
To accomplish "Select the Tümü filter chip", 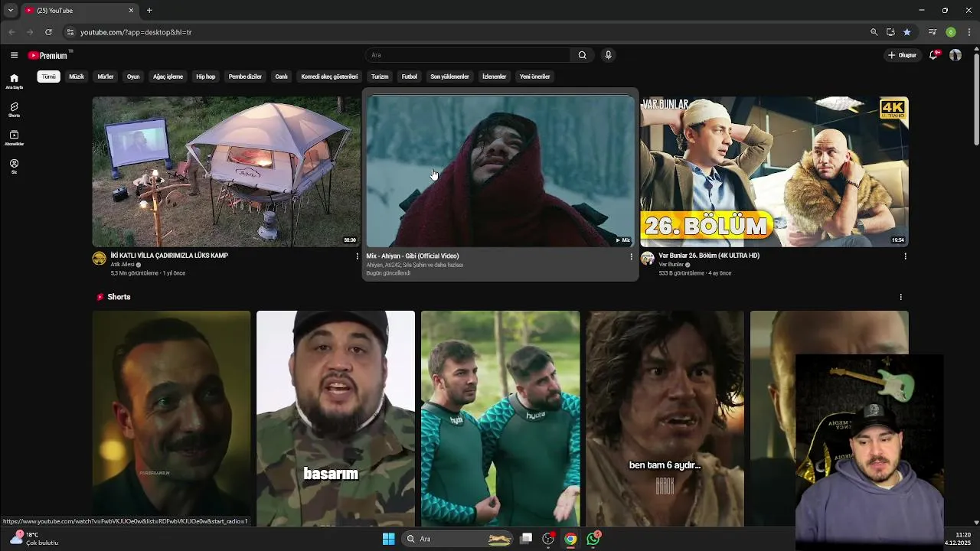I will point(48,77).
